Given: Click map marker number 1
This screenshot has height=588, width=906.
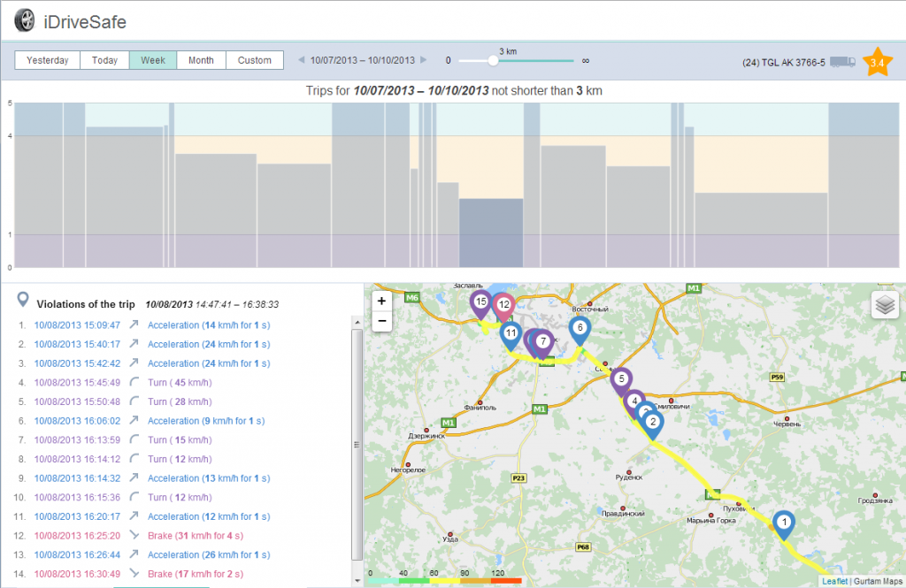Looking at the screenshot, I should [783, 523].
